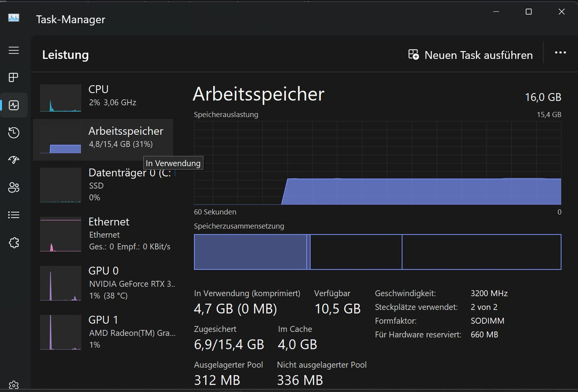This screenshot has width=578, height=392.
Task: Open the three-dot more options menu
Action: (x=560, y=53)
